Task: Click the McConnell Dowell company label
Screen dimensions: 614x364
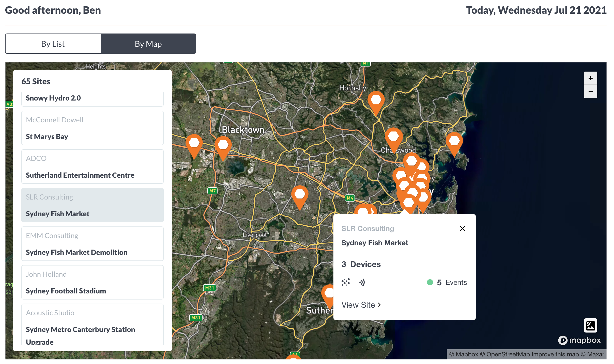Action: 55,120
